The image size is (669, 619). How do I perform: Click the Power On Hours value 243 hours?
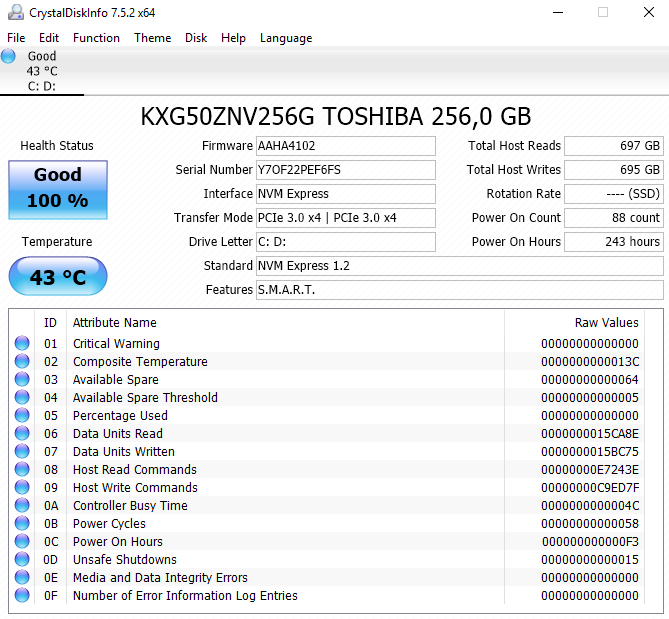click(614, 242)
